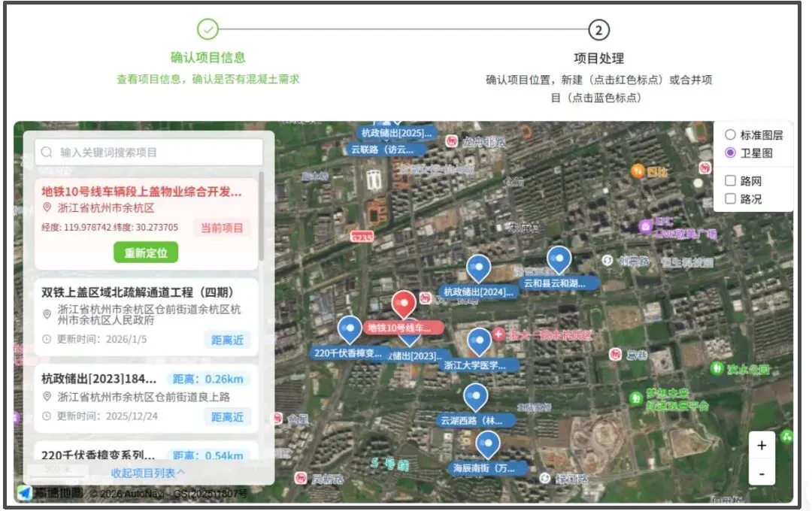812x511 pixels.
Task: Click into the 输入关键词搜索项目 search field
Action: tap(149, 153)
